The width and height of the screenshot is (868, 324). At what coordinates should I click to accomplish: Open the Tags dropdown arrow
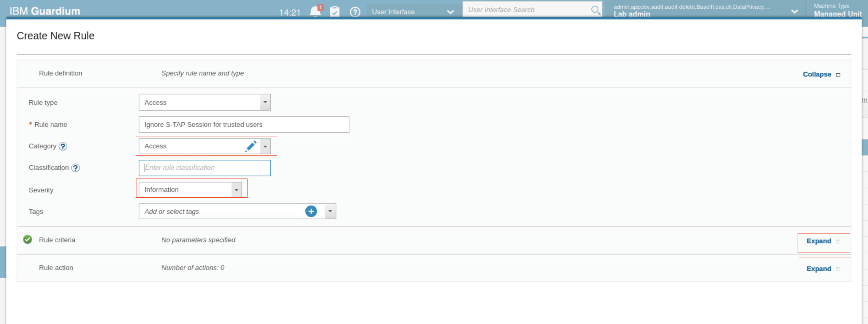(330, 211)
